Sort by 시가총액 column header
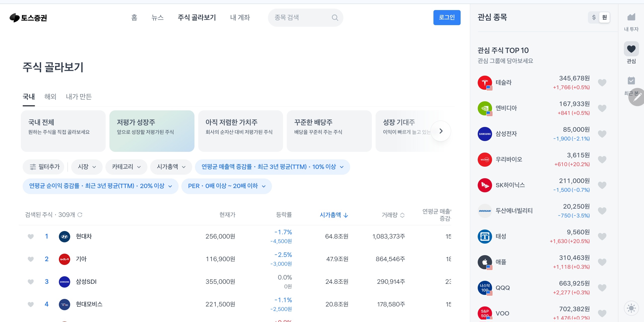The width and height of the screenshot is (644, 322). (334, 215)
